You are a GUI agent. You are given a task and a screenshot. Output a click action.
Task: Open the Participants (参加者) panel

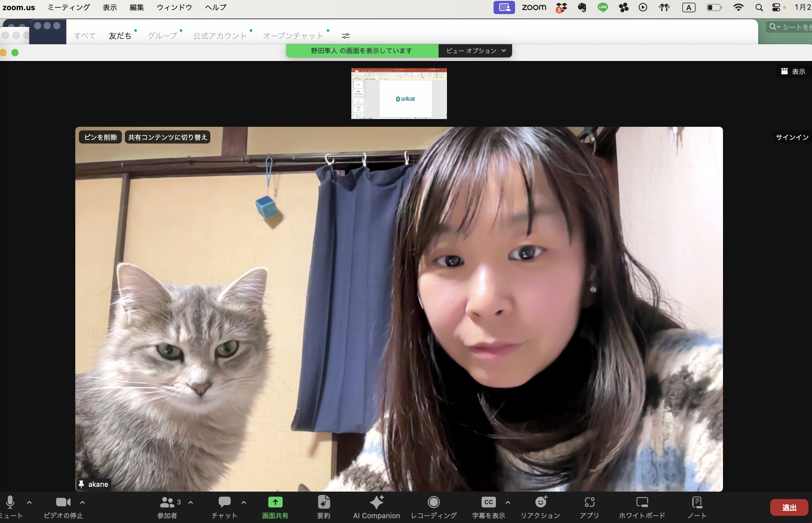(167, 502)
